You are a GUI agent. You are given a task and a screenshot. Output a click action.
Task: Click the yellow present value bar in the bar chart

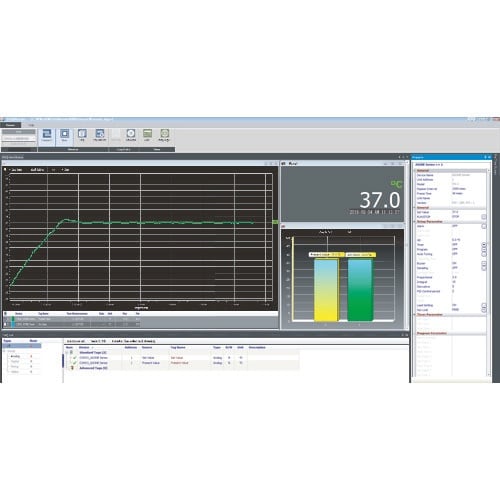326,290
